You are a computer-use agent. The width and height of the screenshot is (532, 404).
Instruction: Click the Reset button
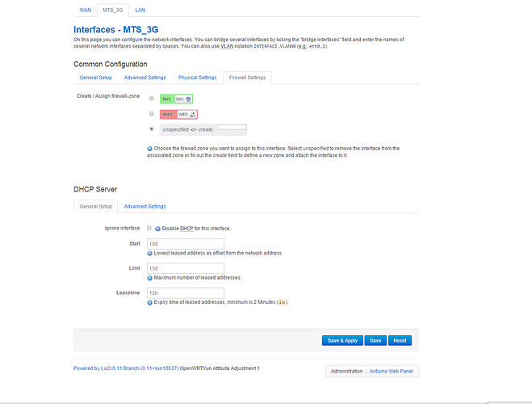(x=400, y=340)
